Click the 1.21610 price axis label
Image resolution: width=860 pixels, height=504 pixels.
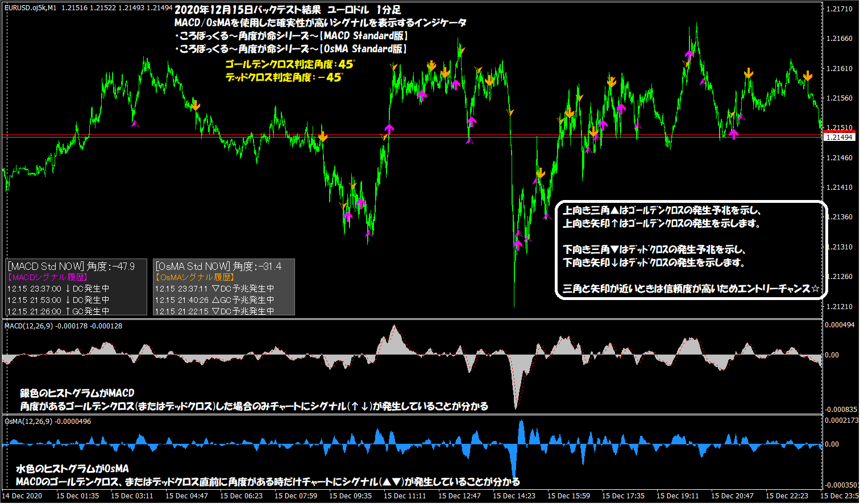point(839,69)
